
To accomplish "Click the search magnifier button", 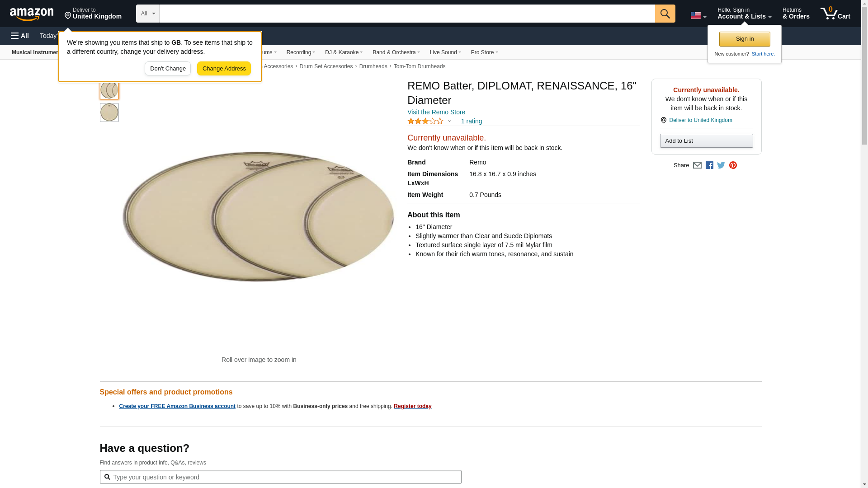I will click(x=665, y=14).
